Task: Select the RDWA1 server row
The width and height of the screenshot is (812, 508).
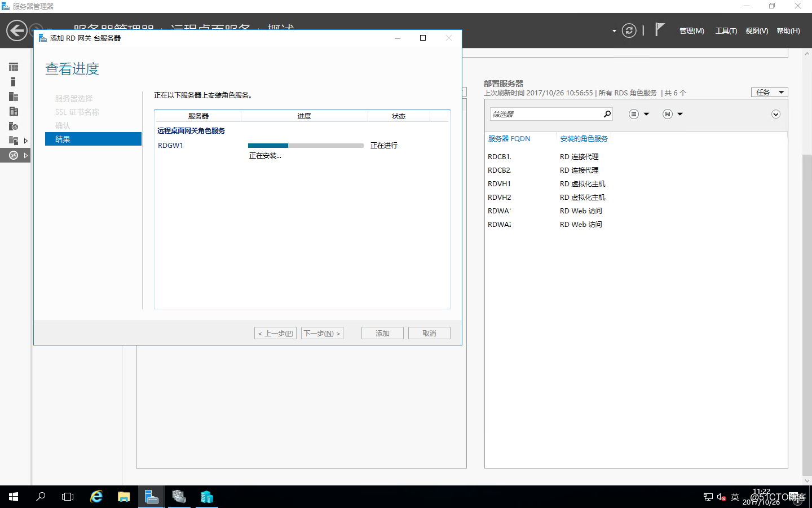Action: click(636, 211)
